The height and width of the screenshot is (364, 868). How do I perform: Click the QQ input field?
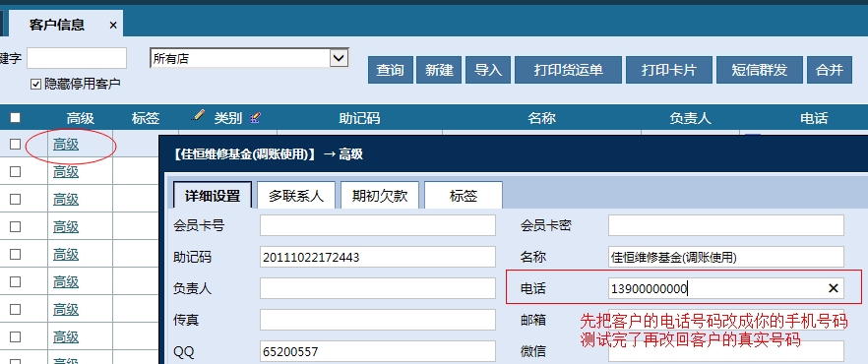(x=378, y=351)
